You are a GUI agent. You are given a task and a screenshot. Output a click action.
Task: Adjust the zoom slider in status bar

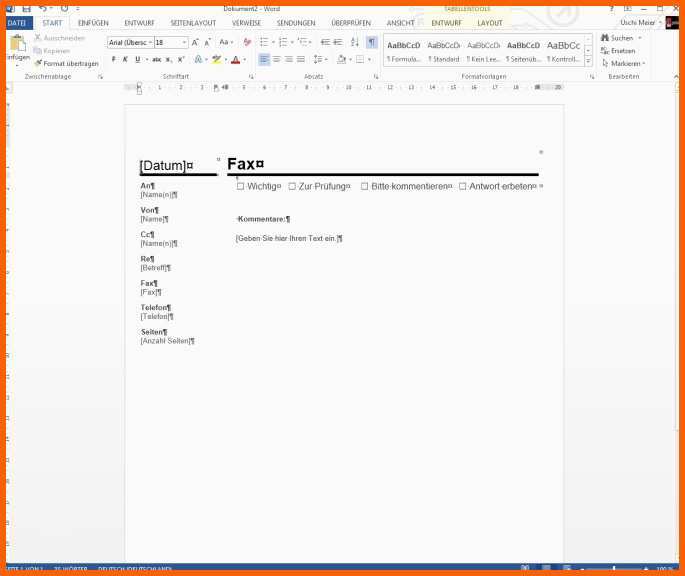[x=614, y=569]
